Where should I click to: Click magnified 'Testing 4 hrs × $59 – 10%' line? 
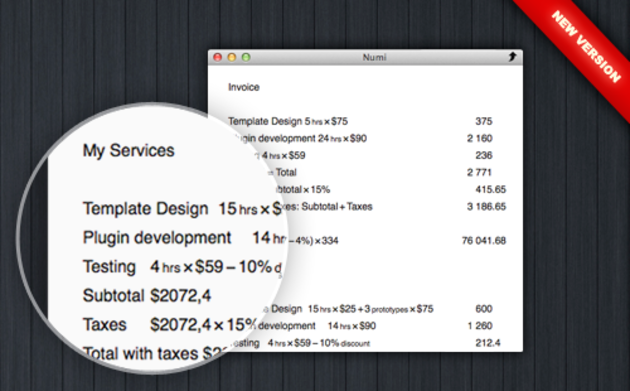tap(182, 267)
